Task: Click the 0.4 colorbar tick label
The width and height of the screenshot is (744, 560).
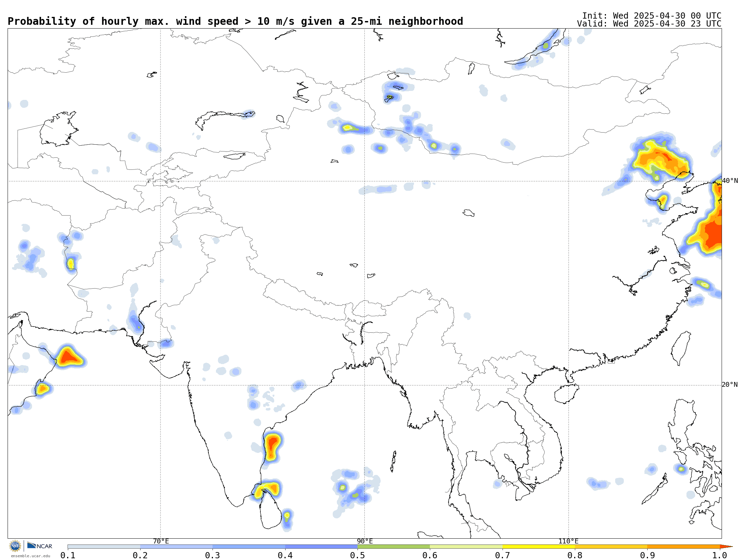Action: click(x=285, y=555)
